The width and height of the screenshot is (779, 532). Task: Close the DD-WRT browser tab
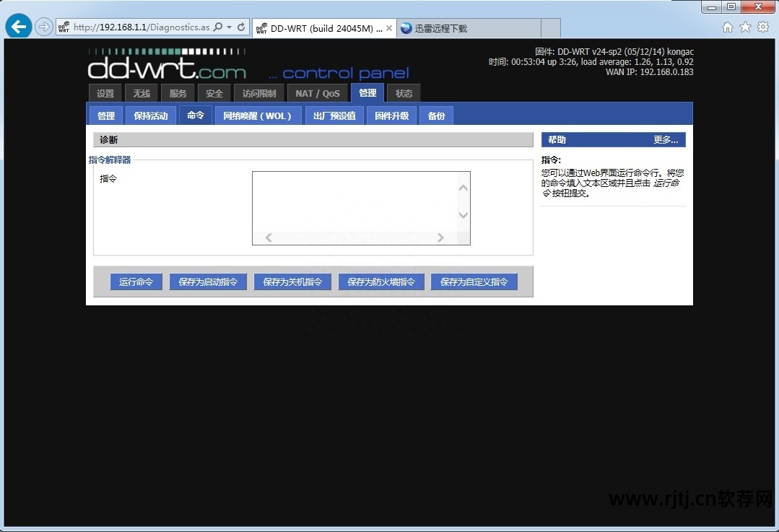[x=389, y=28]
